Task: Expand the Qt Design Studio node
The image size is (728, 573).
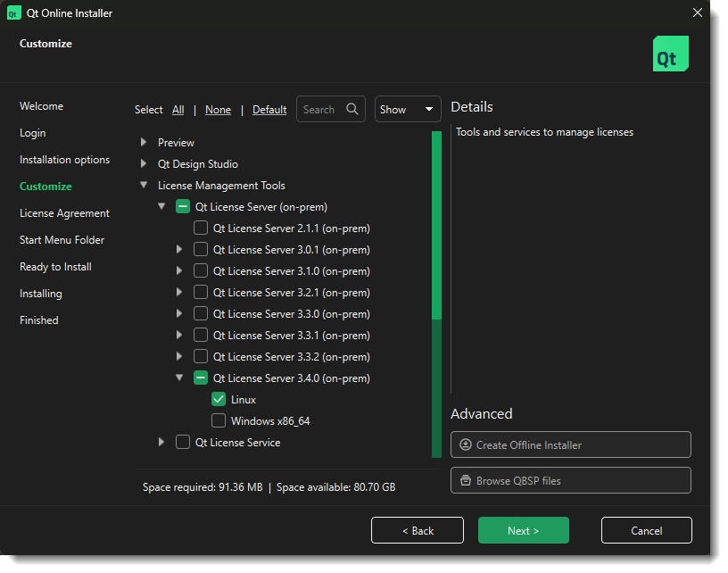Action: pos(143,163)
